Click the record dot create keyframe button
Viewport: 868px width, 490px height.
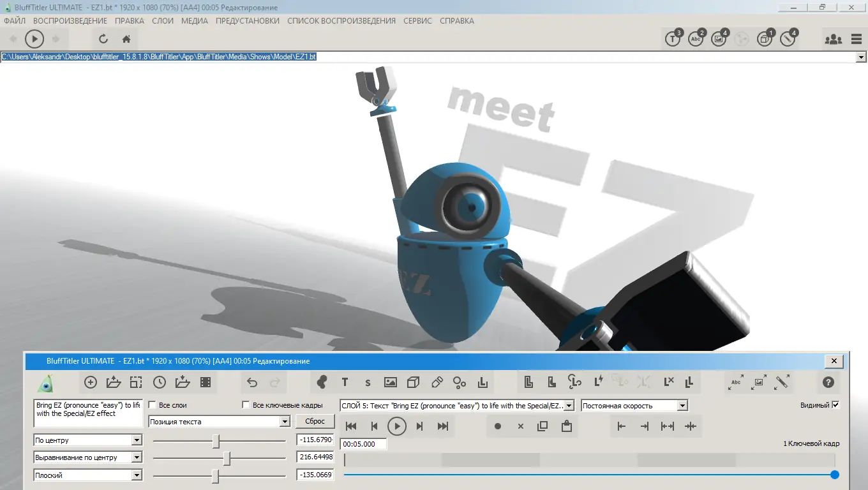click(x=498, y=426)
